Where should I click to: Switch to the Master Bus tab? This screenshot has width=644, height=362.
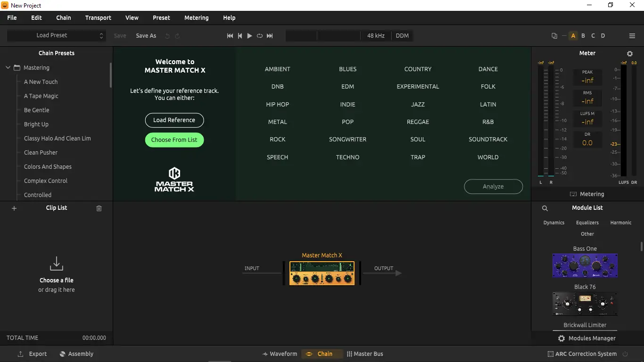[x=365, y=354]
